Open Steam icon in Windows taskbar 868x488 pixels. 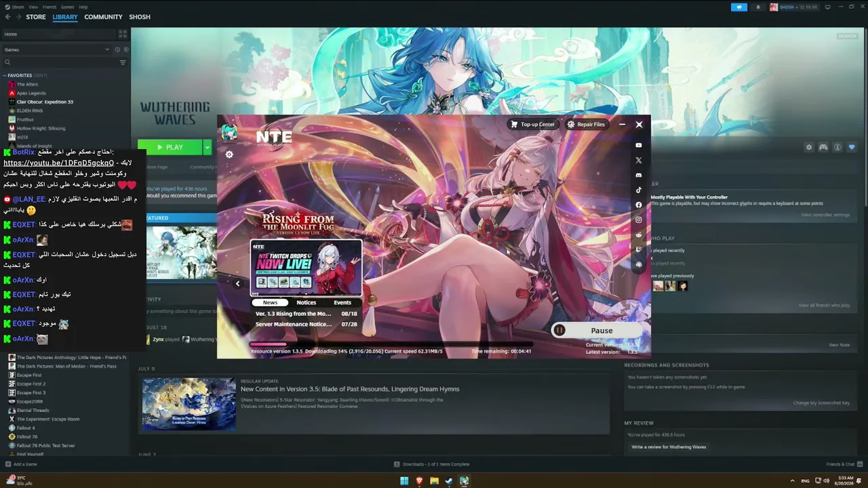tap(449, 481)
